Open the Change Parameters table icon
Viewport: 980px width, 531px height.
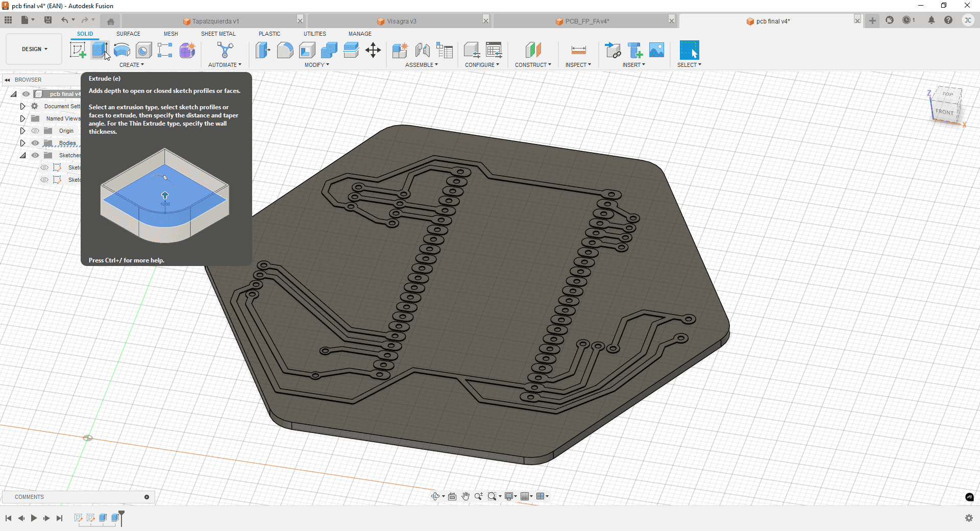coord(494,50)
